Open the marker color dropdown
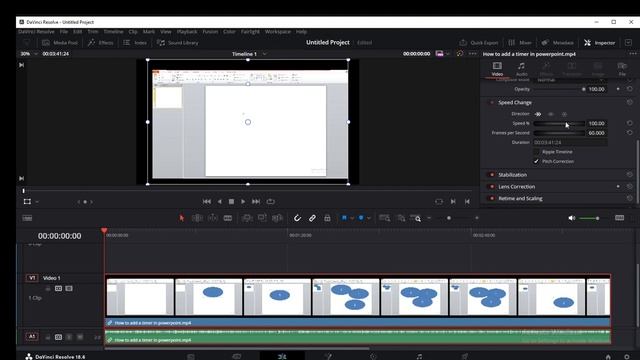Screen dimensions: 640x360 tap(369, 218)
